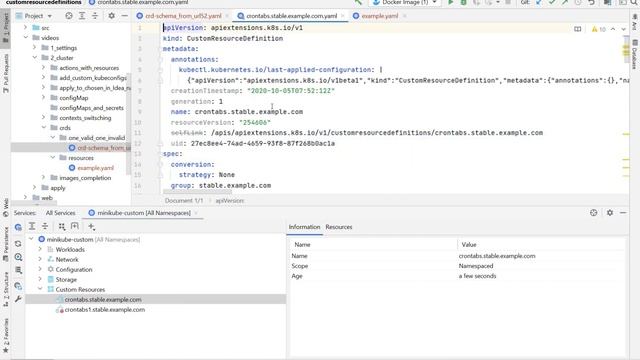Click the warnings indicator showing 10
The width and height of the screenshot is (640, 360).
(599, 29)
